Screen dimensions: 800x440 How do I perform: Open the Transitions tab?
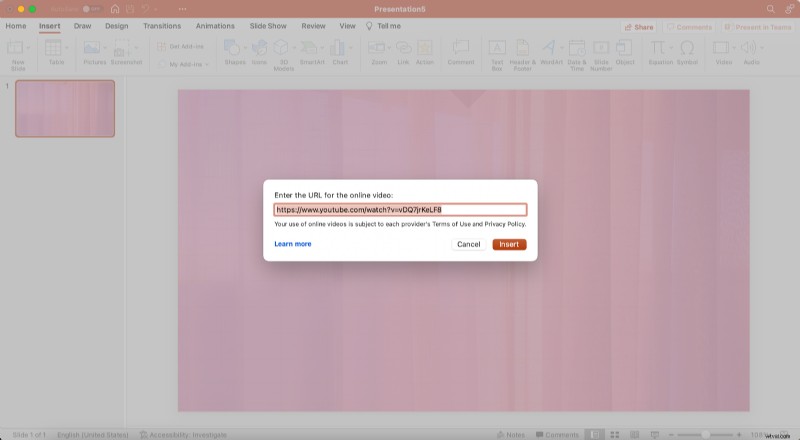pyautogui.click(x=162, y=26)
